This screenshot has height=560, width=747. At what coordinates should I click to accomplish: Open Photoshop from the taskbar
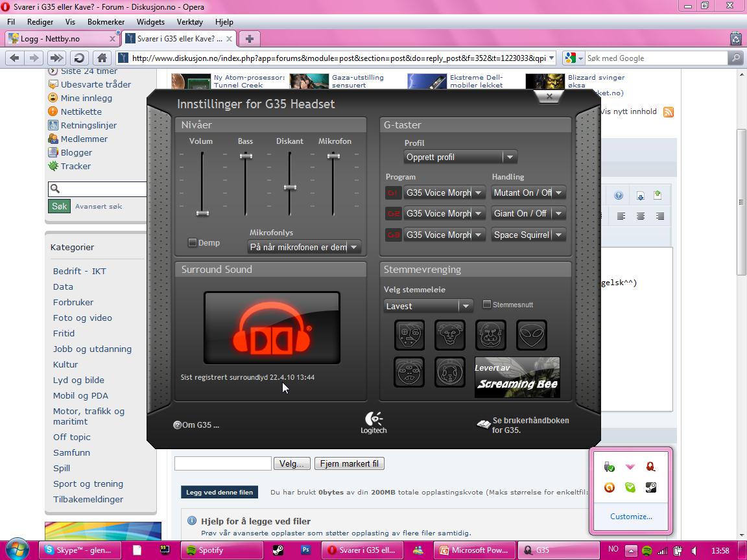coord(305,550)
